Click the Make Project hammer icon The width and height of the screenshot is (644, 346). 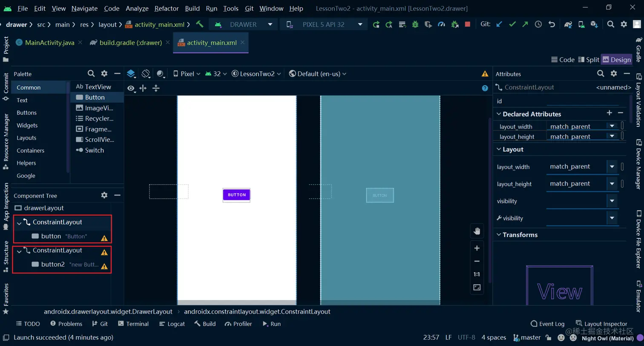[200, 24]
